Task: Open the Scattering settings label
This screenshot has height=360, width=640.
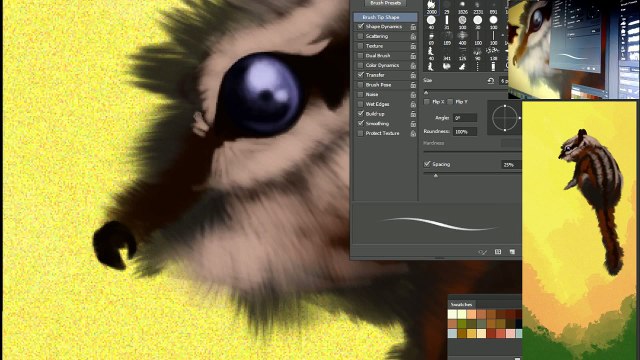Action: (377, 36)
